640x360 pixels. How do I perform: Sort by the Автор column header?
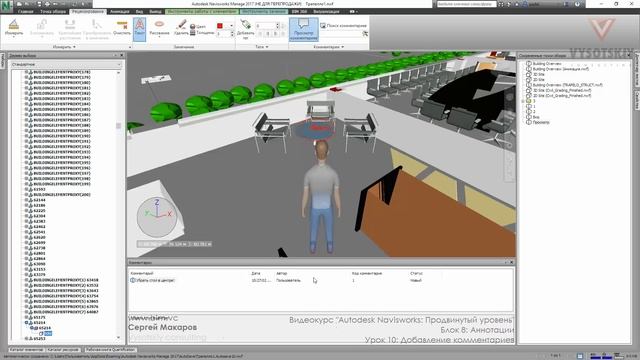pyautogui.click(x=282, y=273)
